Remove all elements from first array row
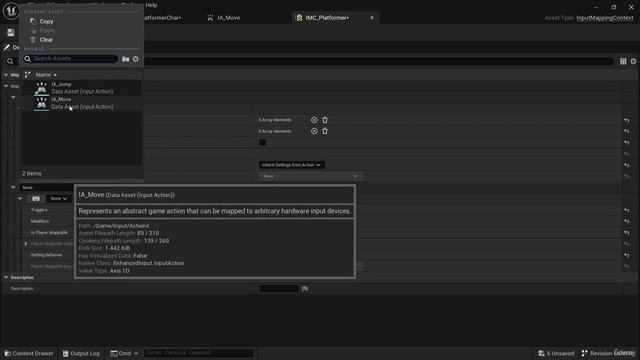 [325, 120]
